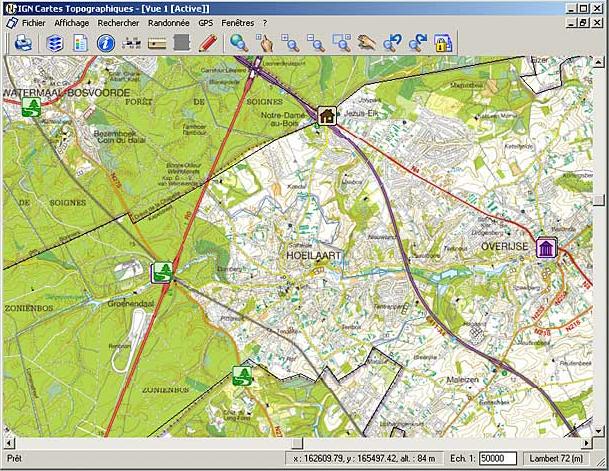Minimize the inner Vue 1 window
The height and width of the screenshot is (471, 609).
[x=571, y=23]
